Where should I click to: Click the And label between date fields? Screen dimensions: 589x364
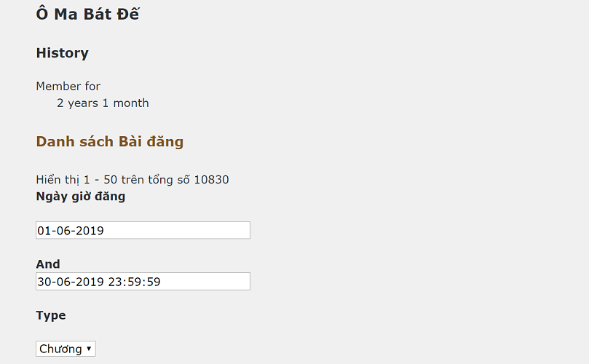(48, 264)
